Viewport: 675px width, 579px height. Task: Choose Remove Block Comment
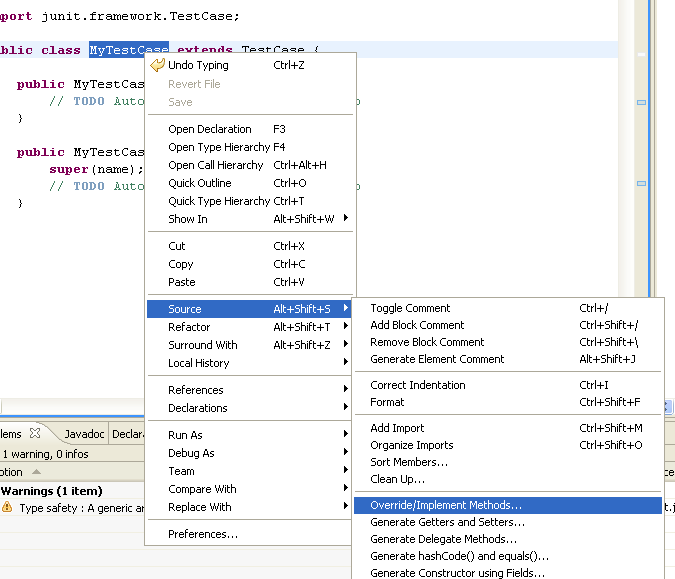pyautogui.click(x=508, y=342)
